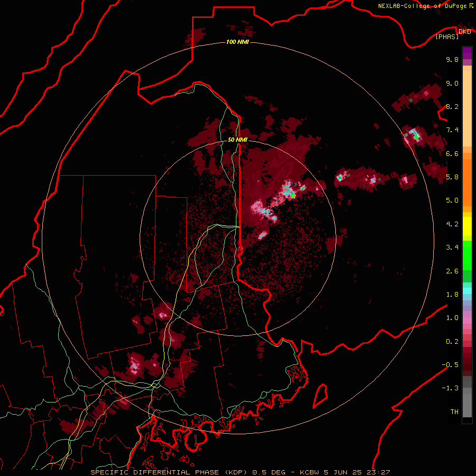Image resolution: width=476 pixels, height=476 pixels.
Task: Click the orange band on the color scale
Action: (x=467, y=182)
